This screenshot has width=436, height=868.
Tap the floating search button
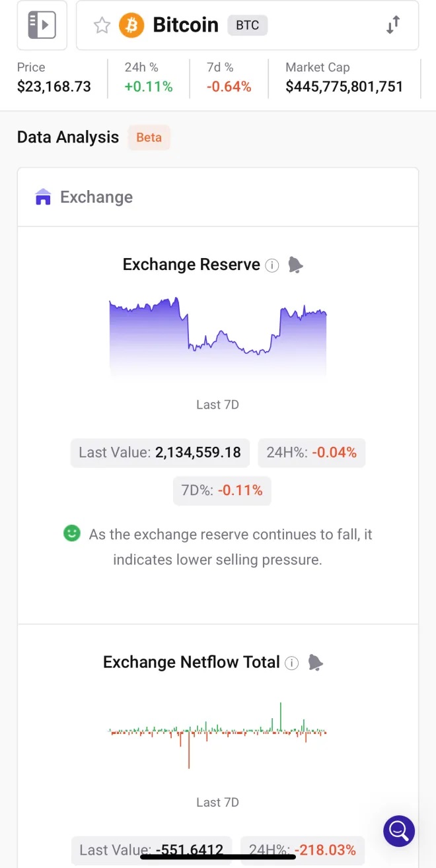(399, 830)
